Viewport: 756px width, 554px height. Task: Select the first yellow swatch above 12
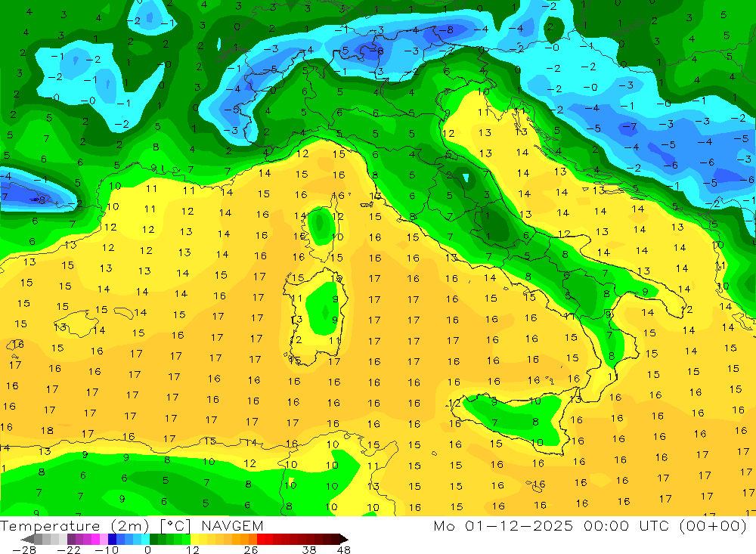click(195, 540)
